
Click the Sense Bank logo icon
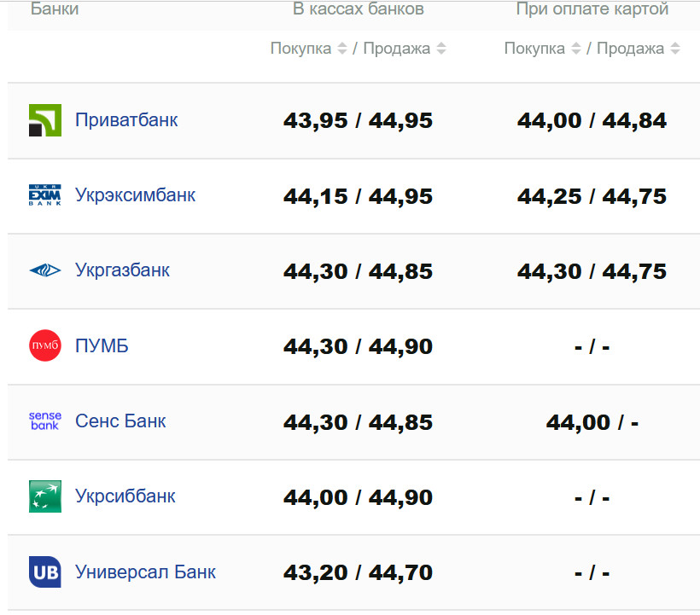pos(45,421)
